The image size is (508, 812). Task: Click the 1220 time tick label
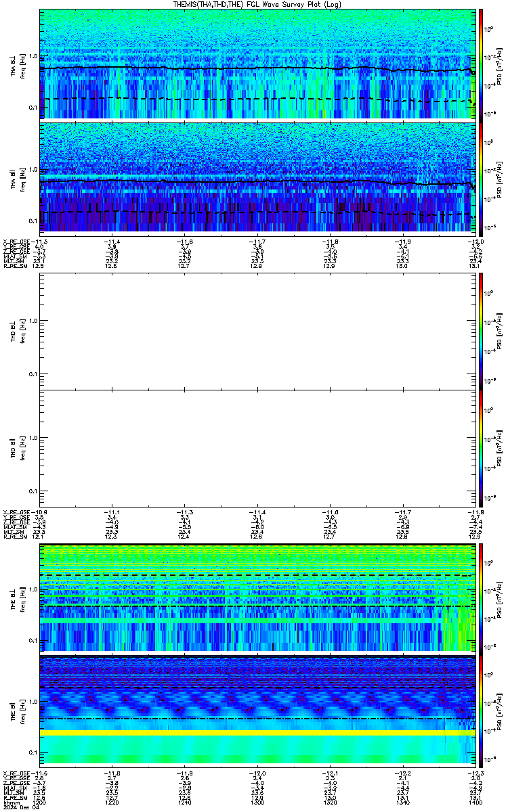[112, 803]
